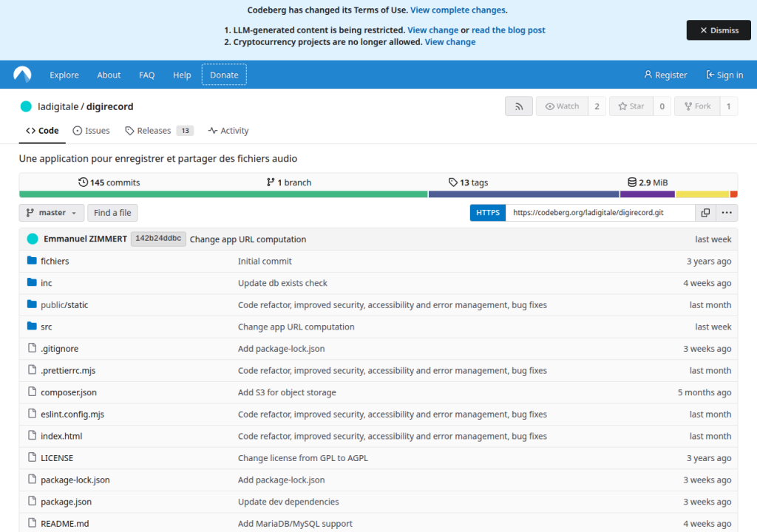This screenshot has height=532, width=757.
Task: Open 'Add MariaDB/MySQL support' commit
Action: click(x=295, y=523)
